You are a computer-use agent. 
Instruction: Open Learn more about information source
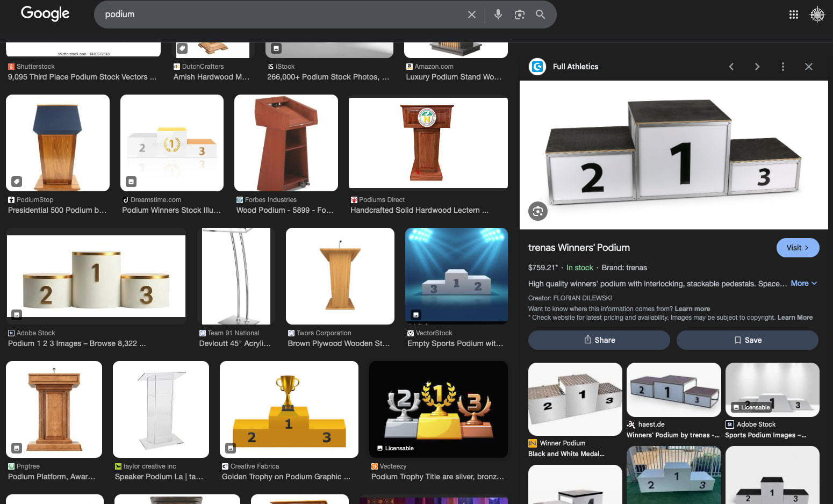click(692, 309)
